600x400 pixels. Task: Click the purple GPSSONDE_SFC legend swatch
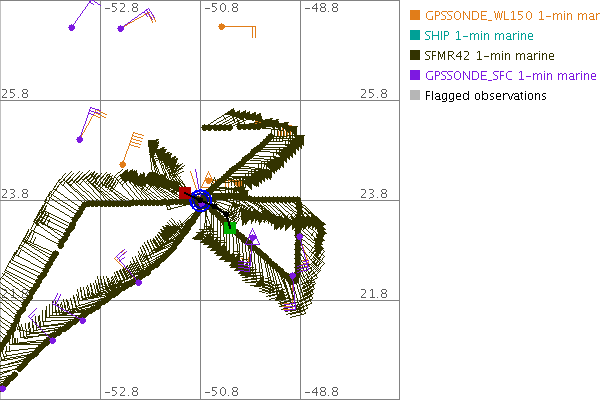pyautogui.click(x=415, y=75)
